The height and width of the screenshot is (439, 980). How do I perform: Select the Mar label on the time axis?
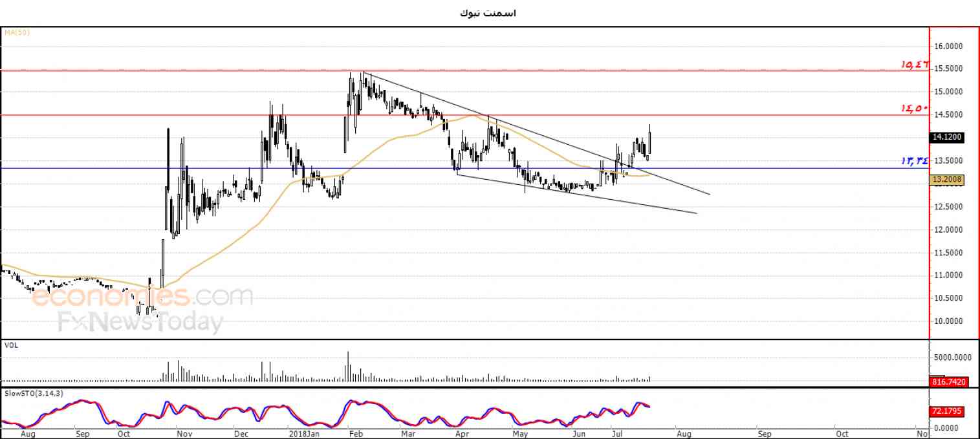[x=408, y=434]
